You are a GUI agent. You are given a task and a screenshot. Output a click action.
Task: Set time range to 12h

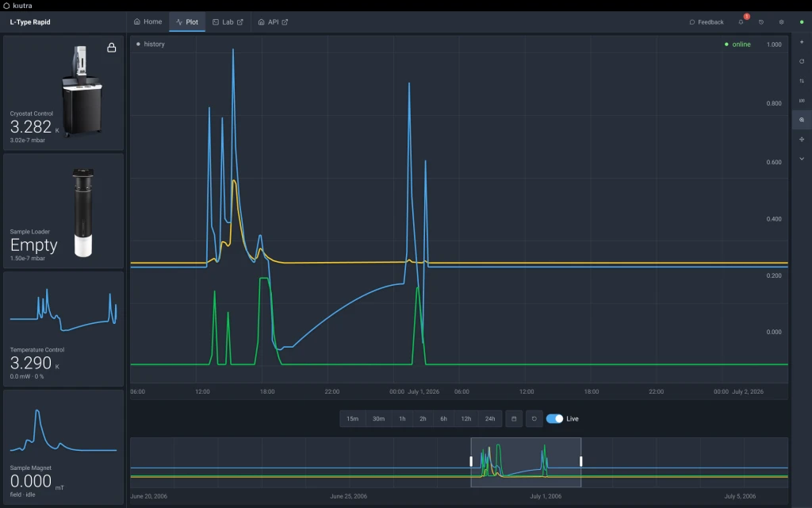click(x=466, y=419)
